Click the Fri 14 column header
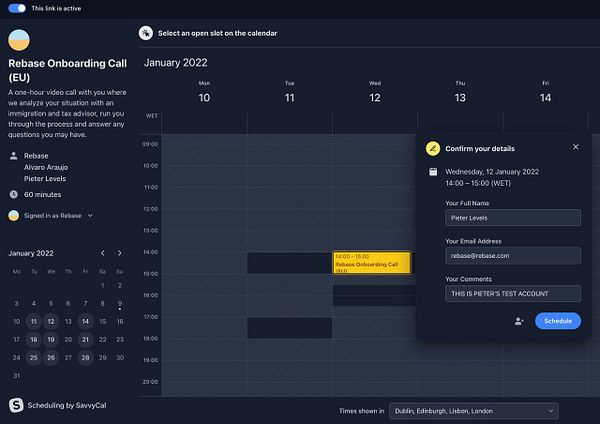 (x=546, y=92)
